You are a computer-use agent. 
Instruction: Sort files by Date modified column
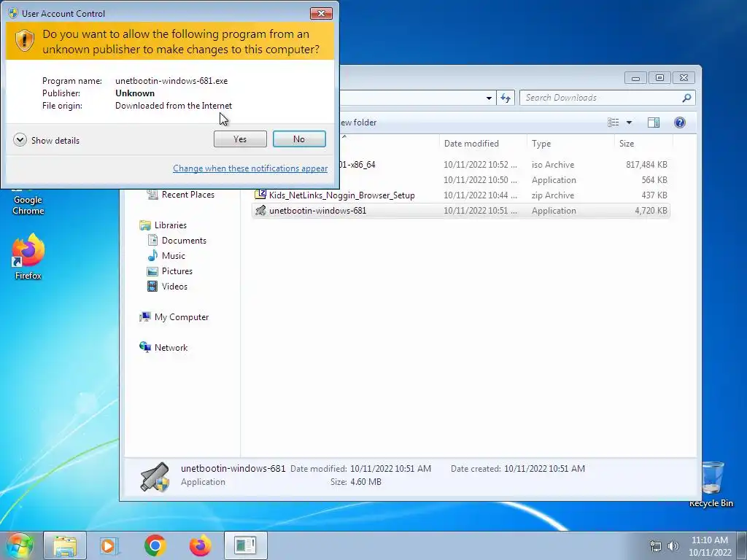pos(483,144)
